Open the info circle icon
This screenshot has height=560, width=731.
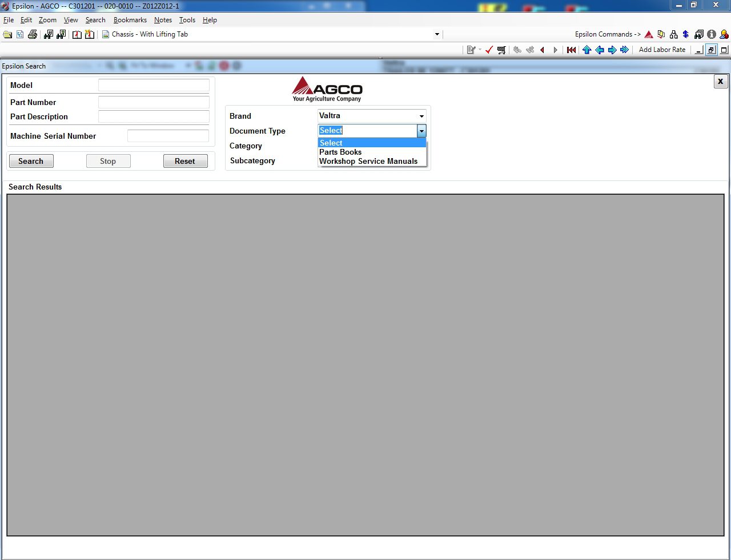(712, 34)
